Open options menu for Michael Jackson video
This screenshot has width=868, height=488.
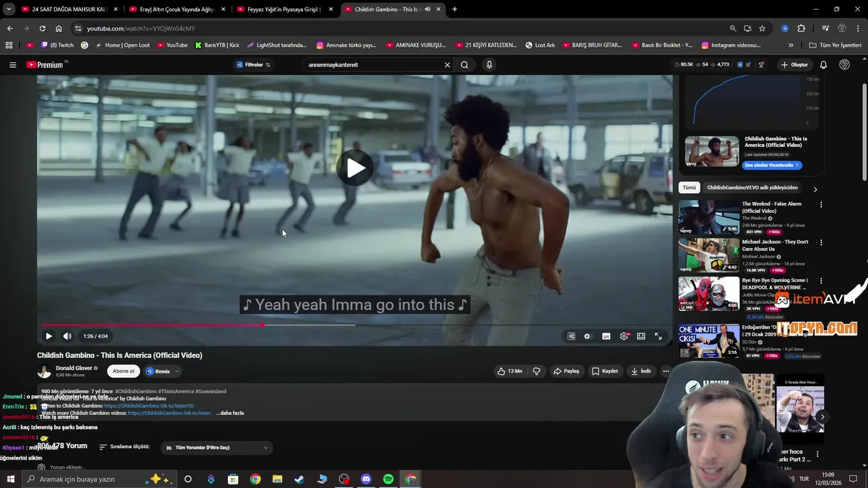(821, 243)
